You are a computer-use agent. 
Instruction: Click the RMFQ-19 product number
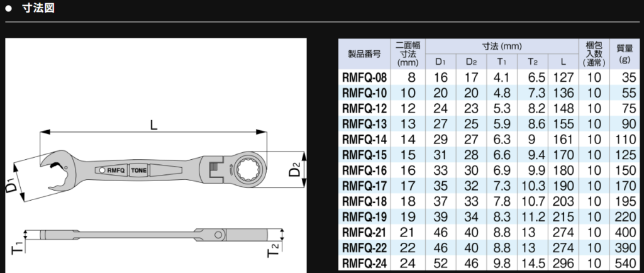[x=364, y=216]
